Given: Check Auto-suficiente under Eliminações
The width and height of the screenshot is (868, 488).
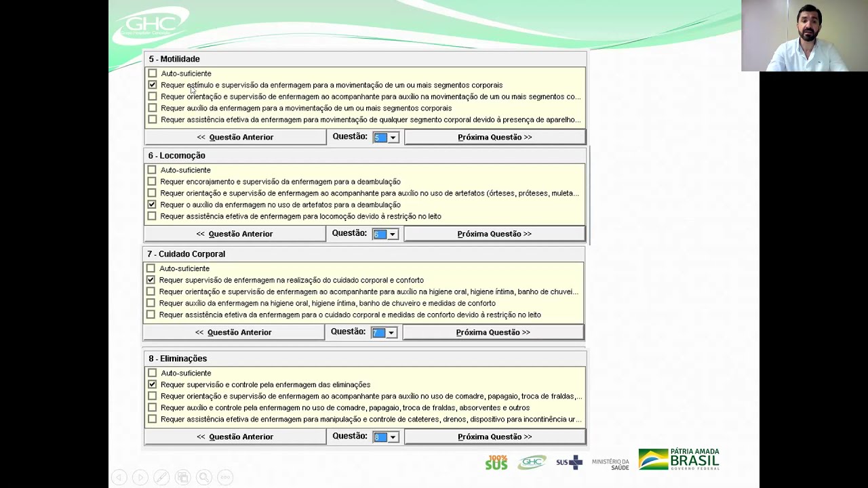Looking at the screenshot, I should [x=153, y=373].
